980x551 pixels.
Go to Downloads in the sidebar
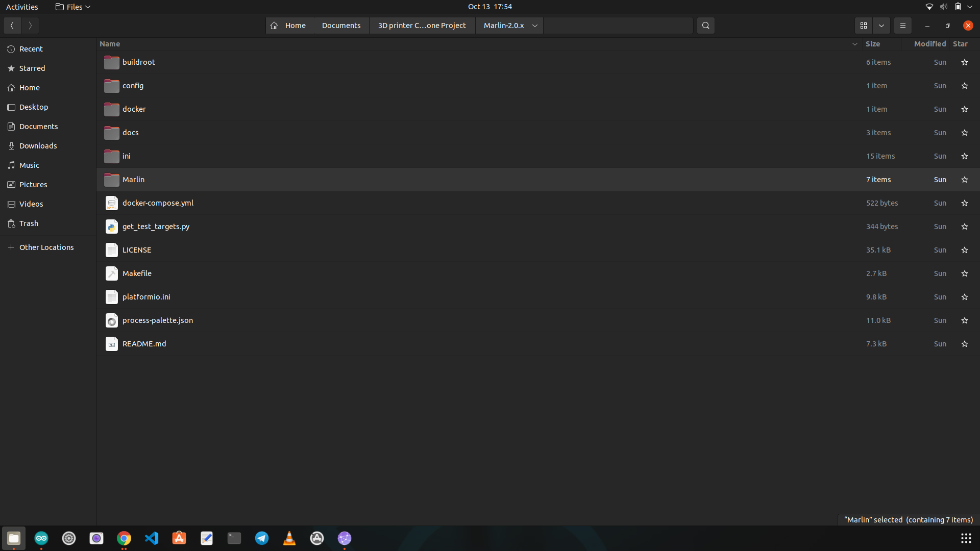pos(38,146)
